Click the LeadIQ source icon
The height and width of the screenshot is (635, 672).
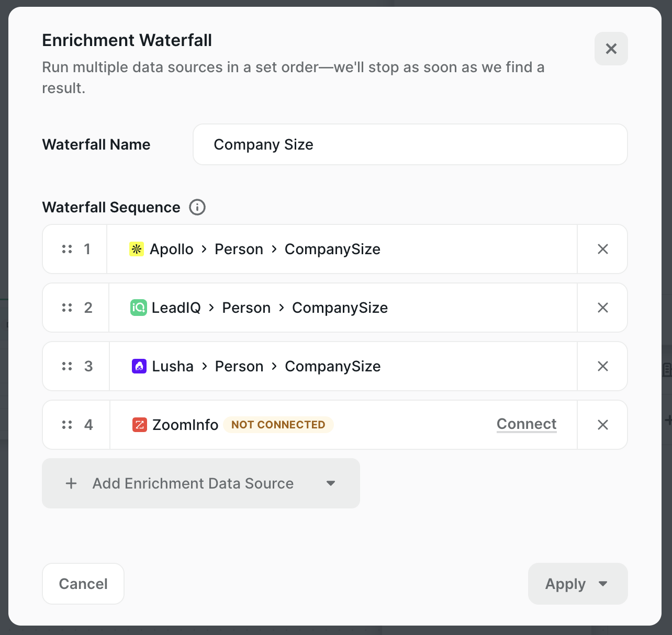(139, 308)
